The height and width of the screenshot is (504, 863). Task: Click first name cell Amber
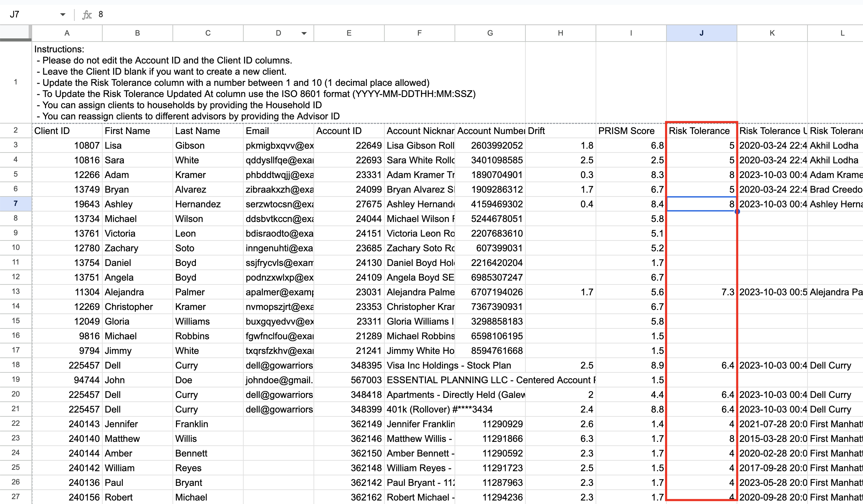(138, 453)
